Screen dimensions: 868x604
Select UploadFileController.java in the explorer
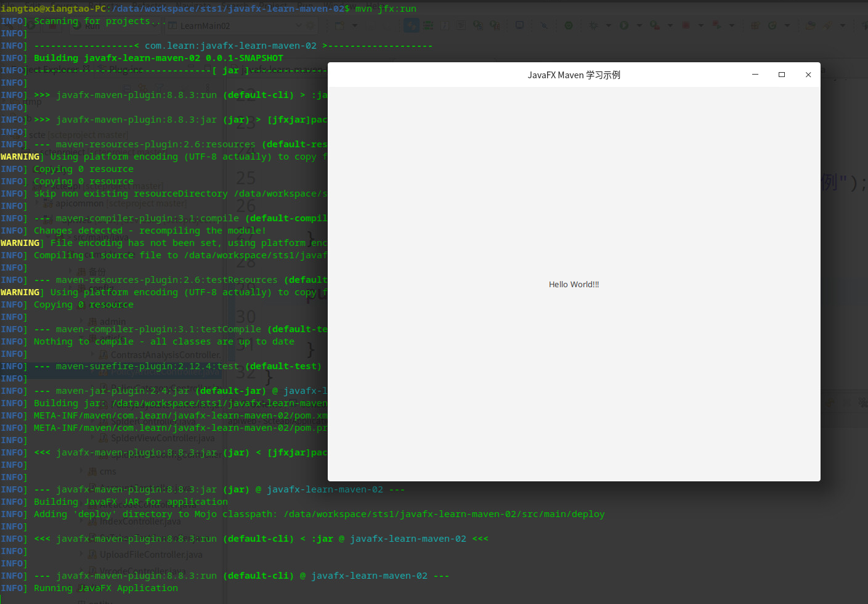pos(150,554)
